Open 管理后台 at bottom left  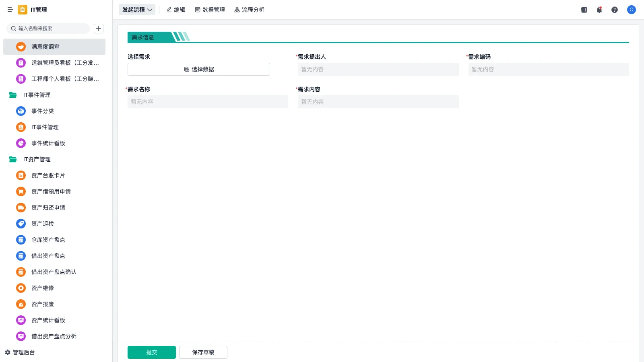click(22, 352)
